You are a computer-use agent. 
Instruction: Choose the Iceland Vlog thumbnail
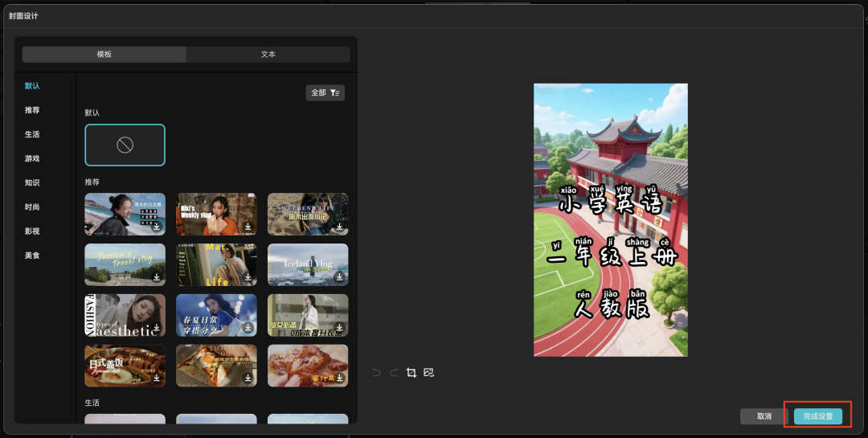pos(308,264)
